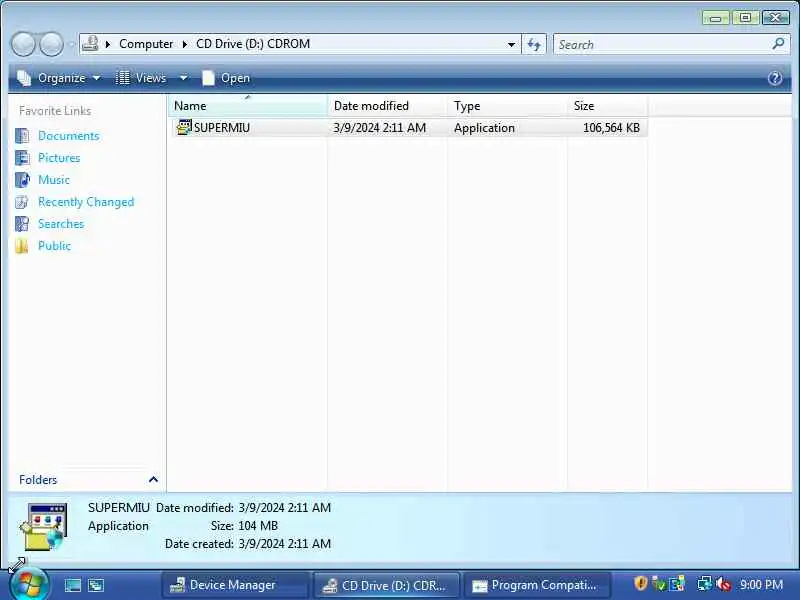800x600 pixels.
Task: Minimize the Explorer window
Action: pyautogui.click(x=715, y=18)
